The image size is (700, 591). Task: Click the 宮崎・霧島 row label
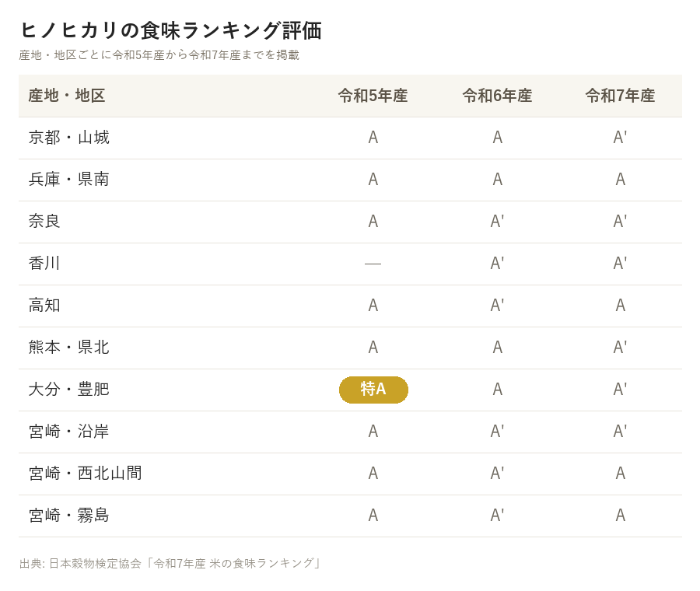(68, 515)
